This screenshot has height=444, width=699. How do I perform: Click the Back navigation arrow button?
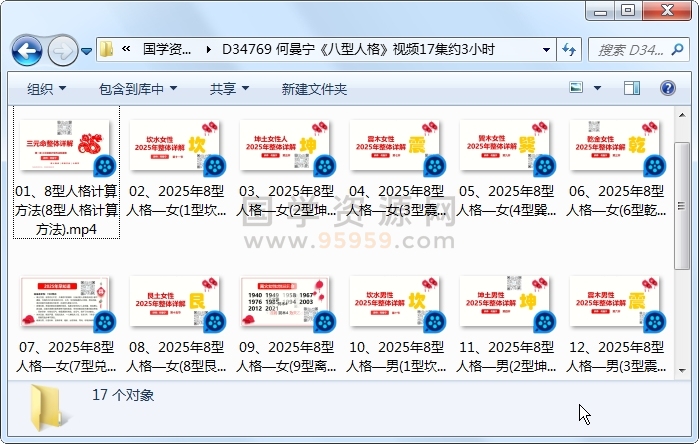coord(27,51)
